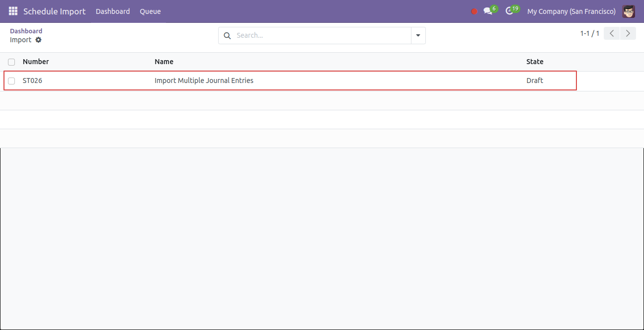Sort by the State column header

click(535, 62)
